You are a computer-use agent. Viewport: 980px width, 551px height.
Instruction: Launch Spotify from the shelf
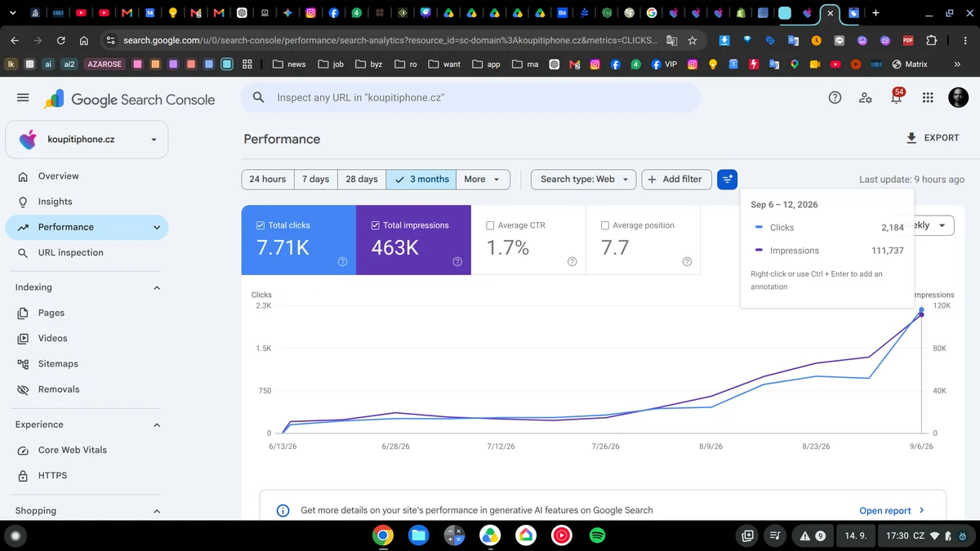click(x=597, y=535)
